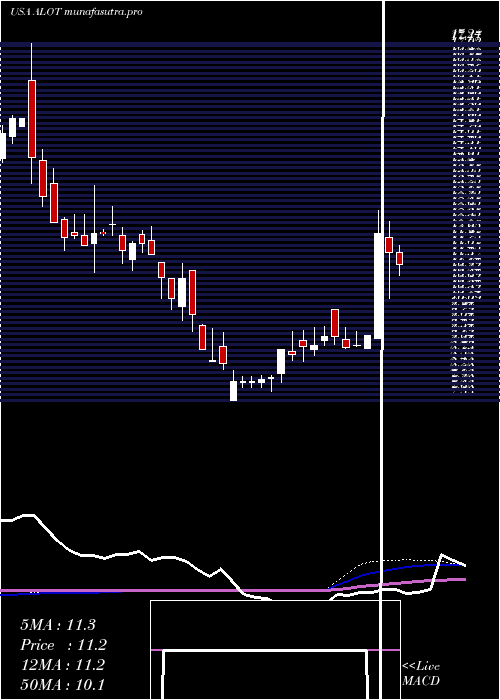Click the tallest red candlestick near the chart's left
This screenshot has width=500, height=700.
(32, 119)
